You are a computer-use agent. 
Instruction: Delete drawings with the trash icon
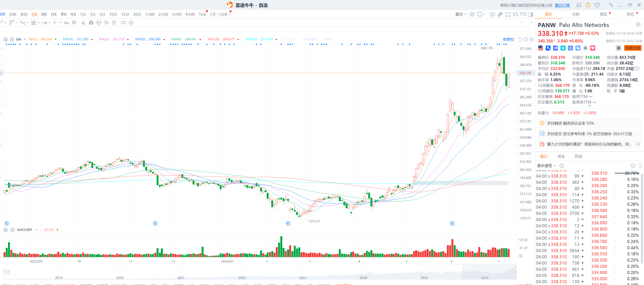coord(114,23)
